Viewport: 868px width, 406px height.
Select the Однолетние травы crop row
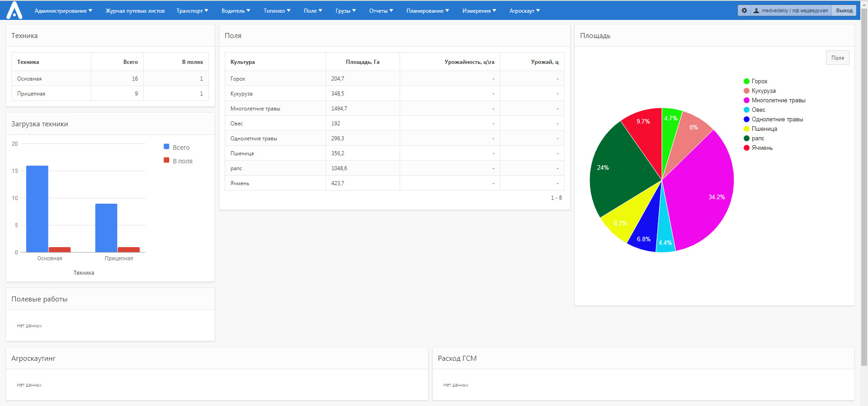[395, 139]
